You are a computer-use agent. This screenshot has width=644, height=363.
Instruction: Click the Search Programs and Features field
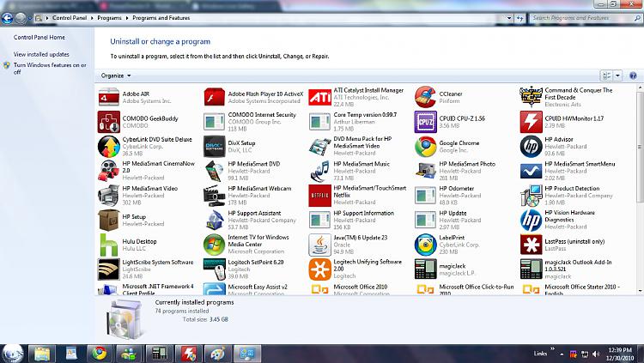click(x=586, y=18)
